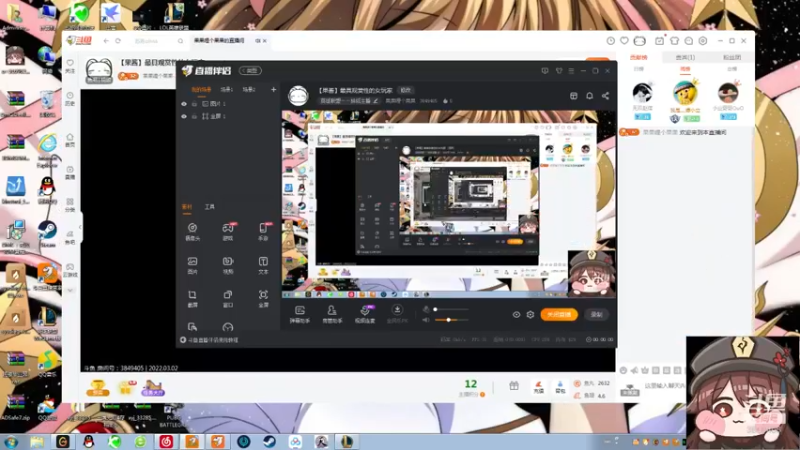Add a window capture source

[228, 298]
